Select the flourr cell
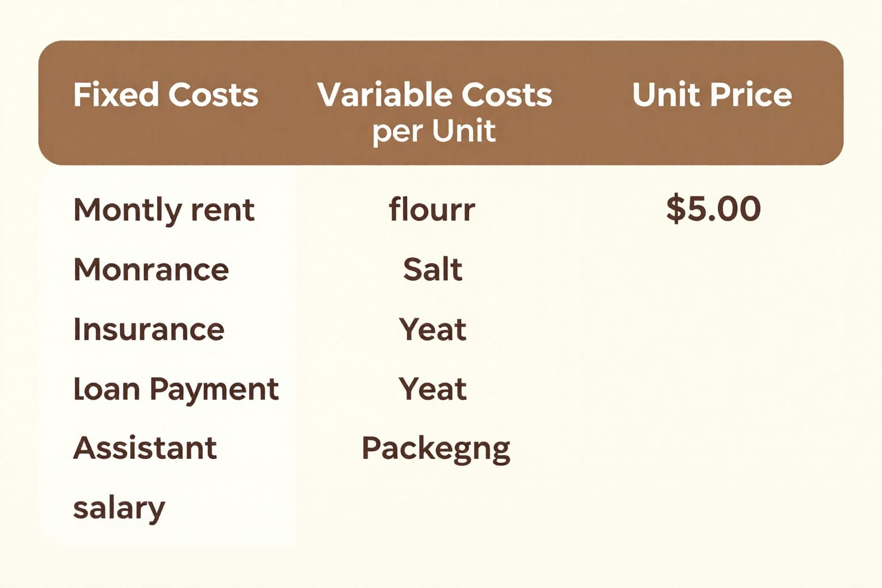This screenshot has width=882, height=588. tap(432, 209)
